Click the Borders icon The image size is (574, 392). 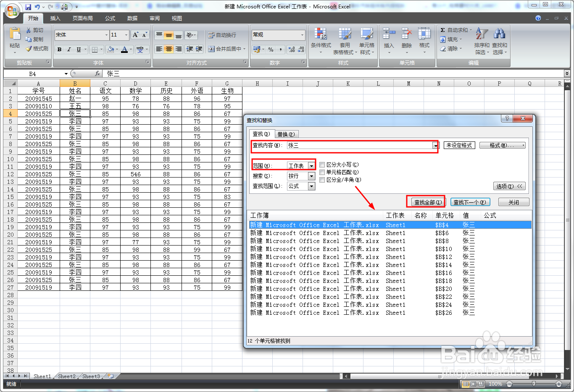coord(95,50)
